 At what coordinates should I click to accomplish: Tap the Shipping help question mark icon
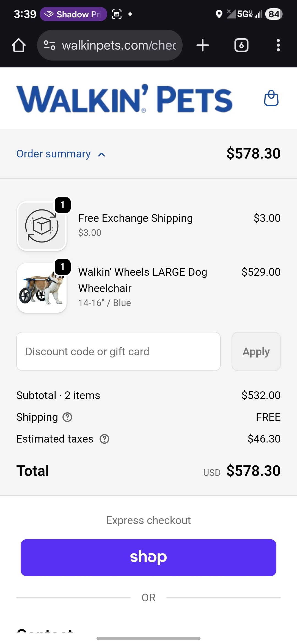tap(67, 417)
